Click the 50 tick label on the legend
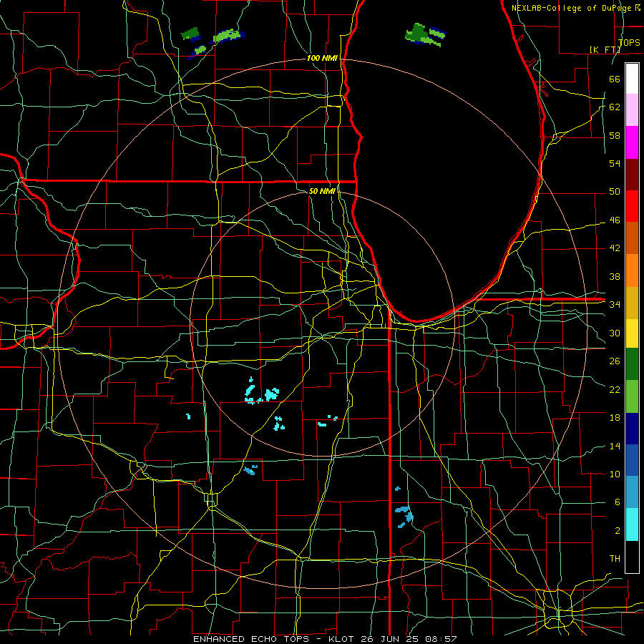The height and width of the screenshot is (644, 644). (x=615, y=191)
